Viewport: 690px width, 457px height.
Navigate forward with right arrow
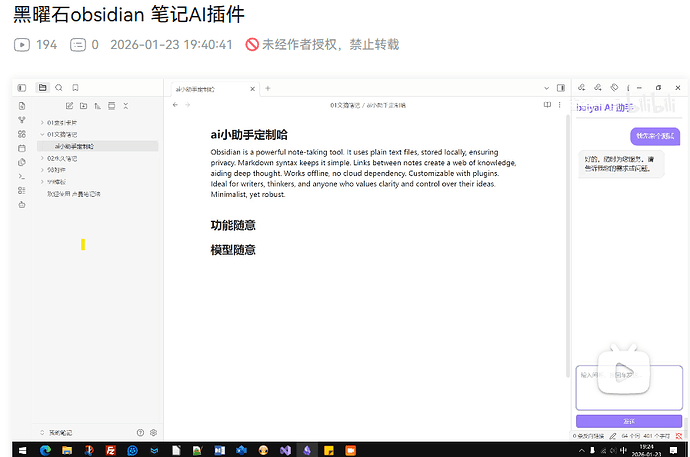(187, 105)
